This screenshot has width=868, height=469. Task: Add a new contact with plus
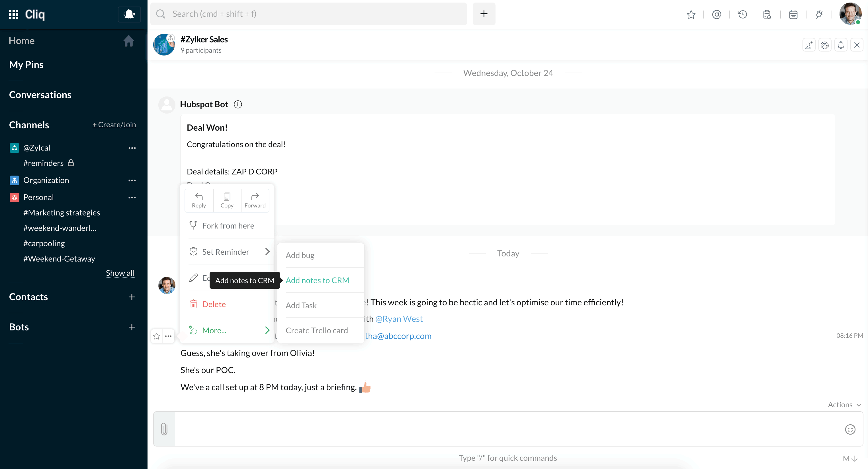pos(132,297)
